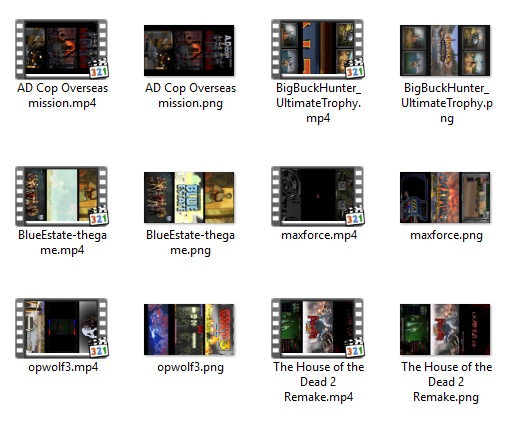The image size is (507, 423).
Task: Click the maxforce.png image thumbnail
Action: [445, 198]
